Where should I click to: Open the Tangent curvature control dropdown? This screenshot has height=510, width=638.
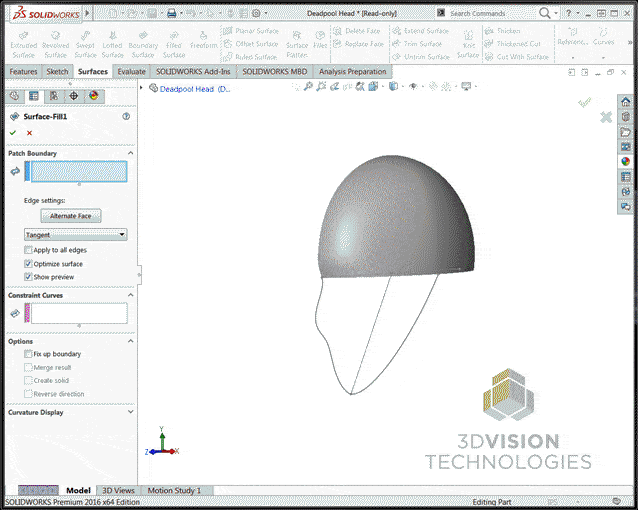click(76, 235)
